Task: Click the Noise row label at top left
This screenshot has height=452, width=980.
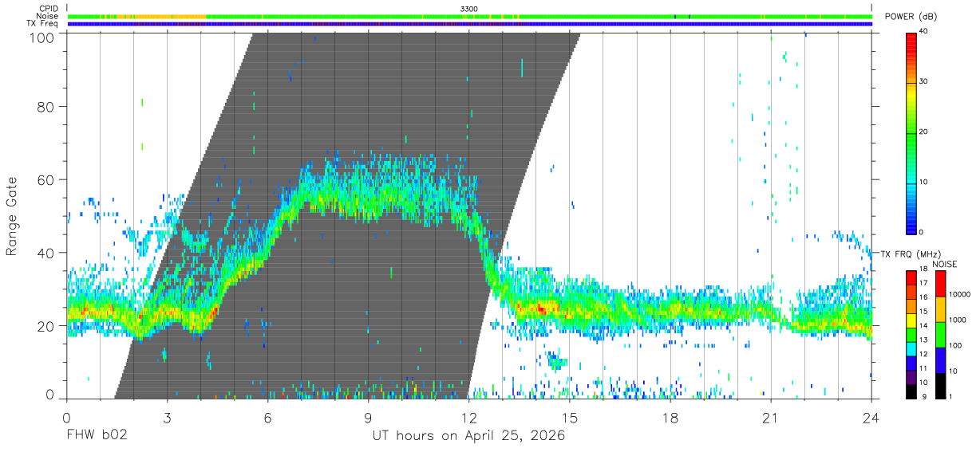Action: [x=46, y=16]
